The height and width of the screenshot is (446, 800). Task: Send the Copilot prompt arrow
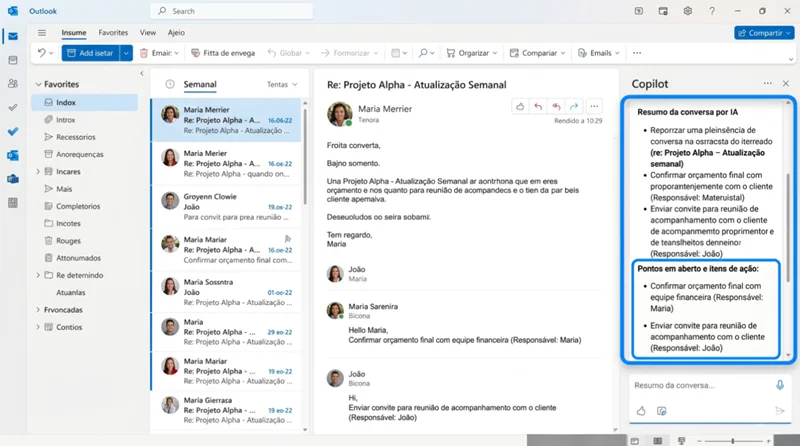[780, 411]
